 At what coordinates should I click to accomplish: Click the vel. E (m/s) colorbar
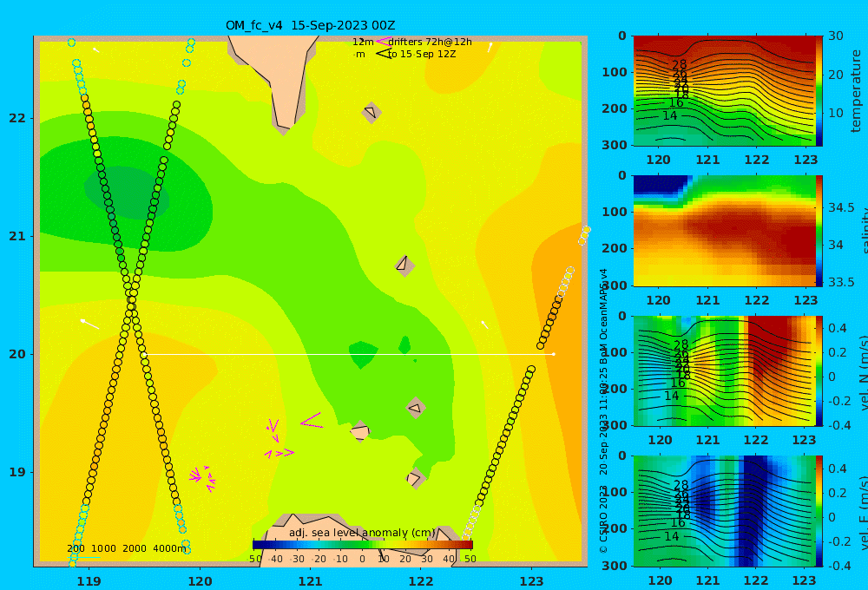819,511
